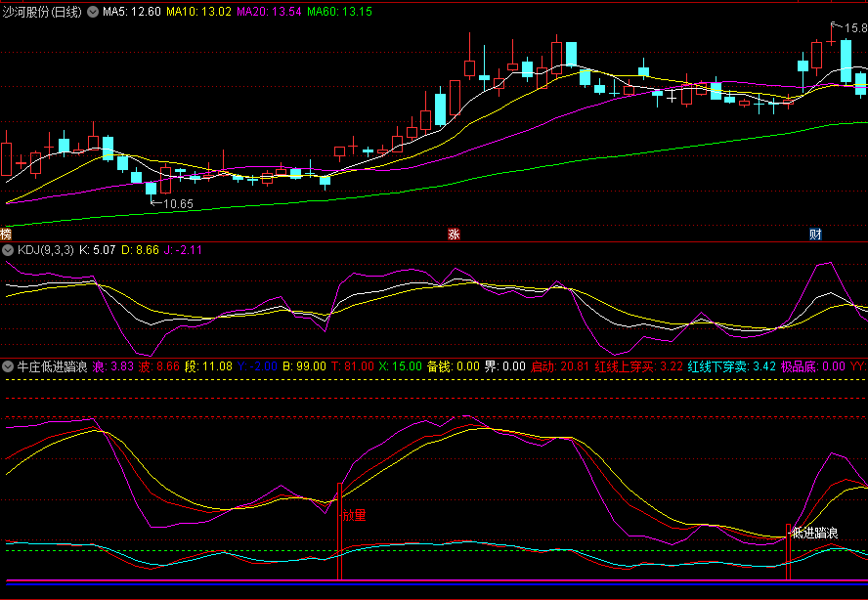The width and height of the screenshot is (868, 600).
Task: Click the 放量 signal label
Action: click(x=354, y=515)
